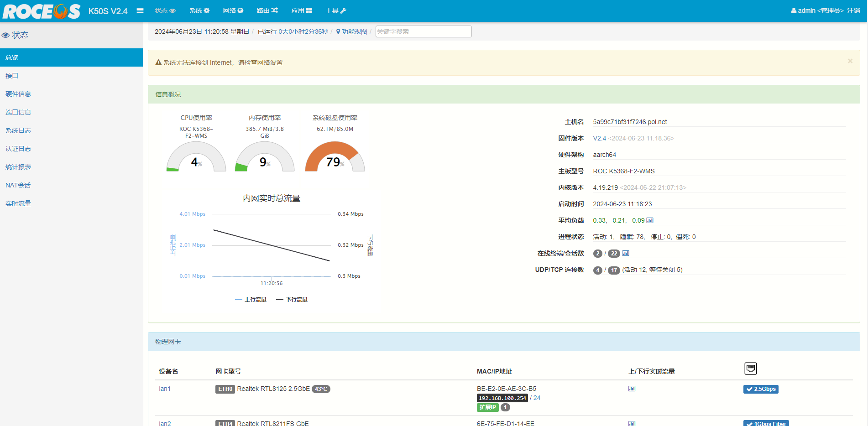Click the network port icon in NIC table header
Image resolution: width=868 pixels, height=426 pixels.
[x=750, y=368]
